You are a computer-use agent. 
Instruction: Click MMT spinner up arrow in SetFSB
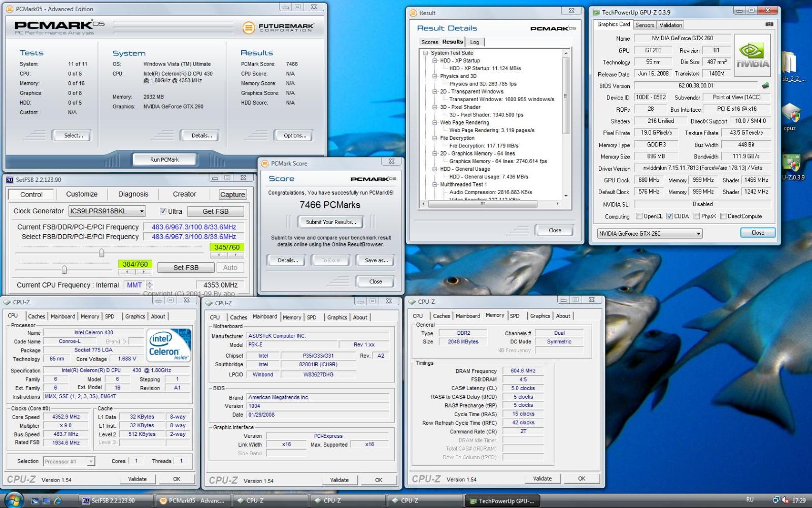[x=149, y=282]
